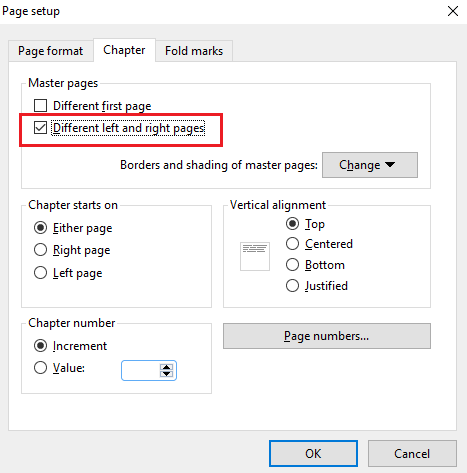Open the Change borders and shading dropdown
Viewport: 467px width, 473px height.
click(370, 165)
